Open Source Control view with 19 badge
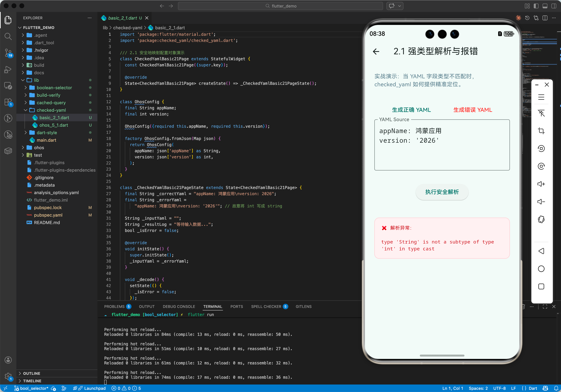This screenshot has height=392, width=561. click(8, 52)
